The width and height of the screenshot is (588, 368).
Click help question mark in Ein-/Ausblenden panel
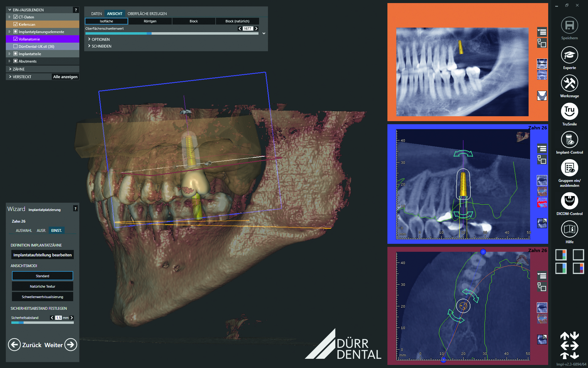(76, 10)
